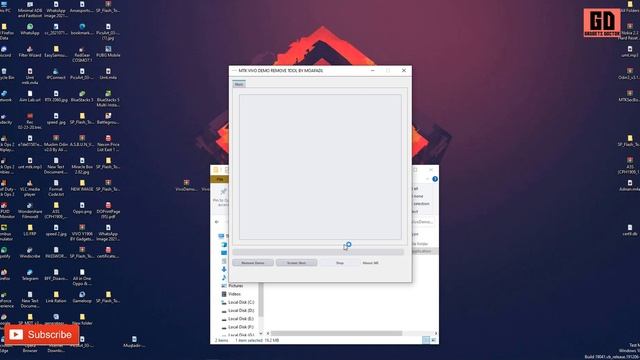640x360 pixels.
Task: Select the RTX 2060.jpg file icon
Action: pyautogui.click(x=56, y=96)
